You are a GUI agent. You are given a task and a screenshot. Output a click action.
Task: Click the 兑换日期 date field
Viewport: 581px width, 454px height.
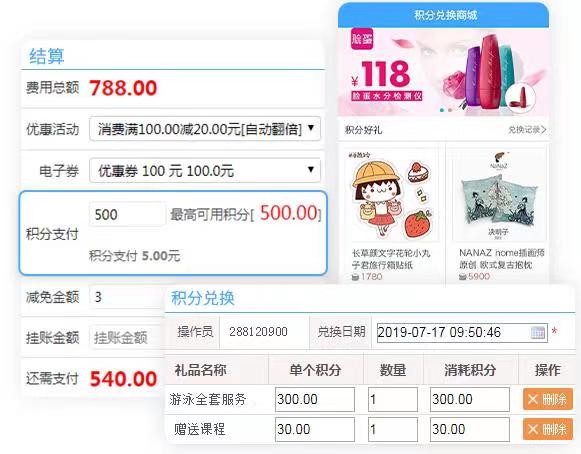[462, 332]
